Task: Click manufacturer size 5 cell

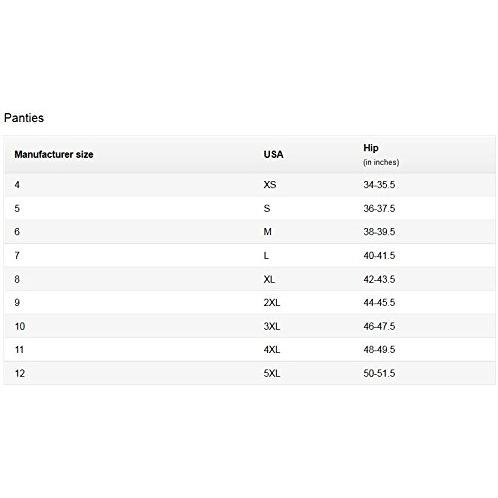Action: pos(17,208)
